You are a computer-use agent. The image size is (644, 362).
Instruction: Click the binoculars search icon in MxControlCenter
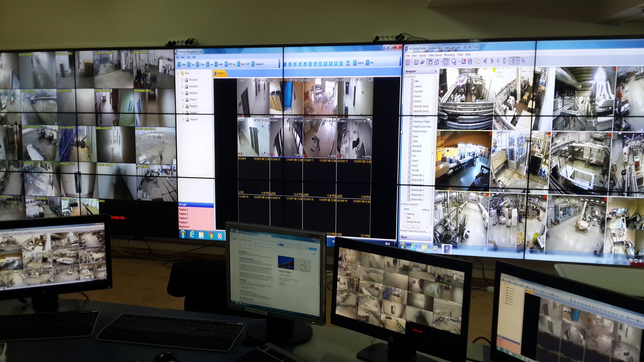[422, 62]
